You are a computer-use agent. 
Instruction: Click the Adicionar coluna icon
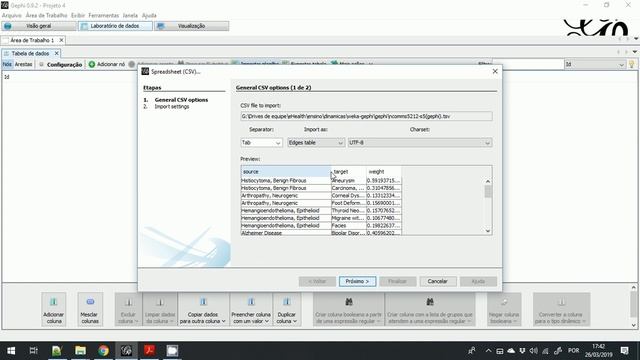53,302
